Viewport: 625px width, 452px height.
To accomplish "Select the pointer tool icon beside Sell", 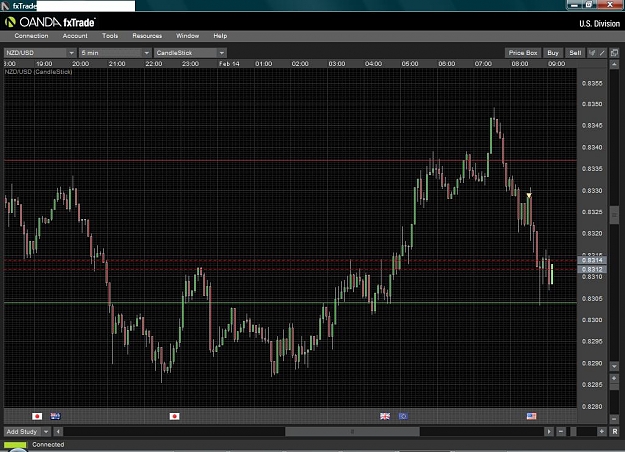I will tap(592, 53).
